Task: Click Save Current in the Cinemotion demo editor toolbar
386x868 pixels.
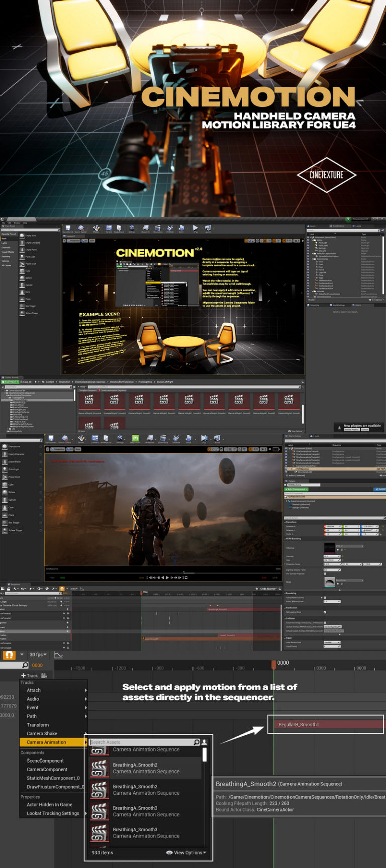Action: tap(67, 229)
